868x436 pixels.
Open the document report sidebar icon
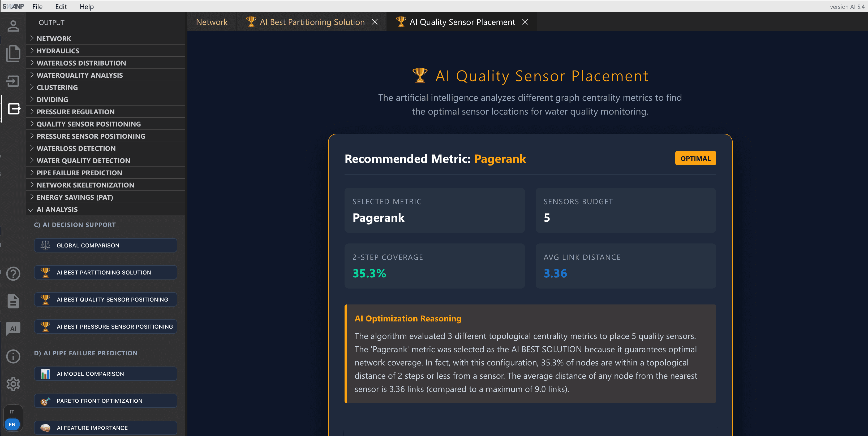[x=13, y=301]
